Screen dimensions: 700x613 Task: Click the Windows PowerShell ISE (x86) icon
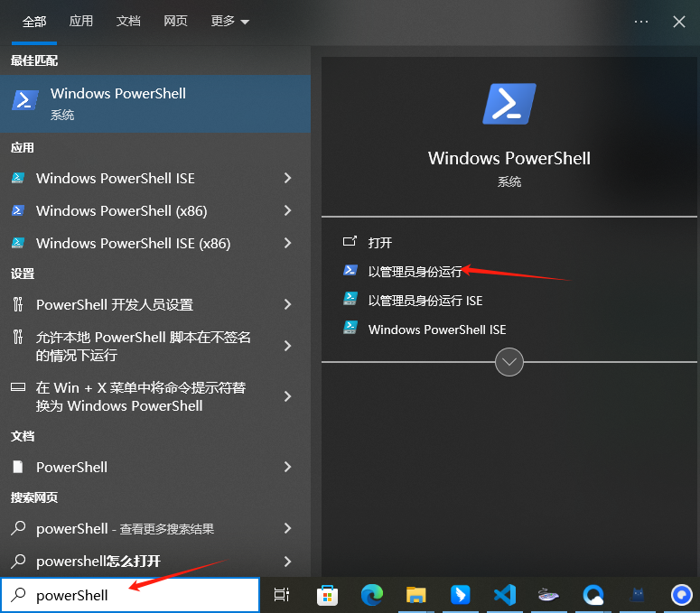click(18, 243)
